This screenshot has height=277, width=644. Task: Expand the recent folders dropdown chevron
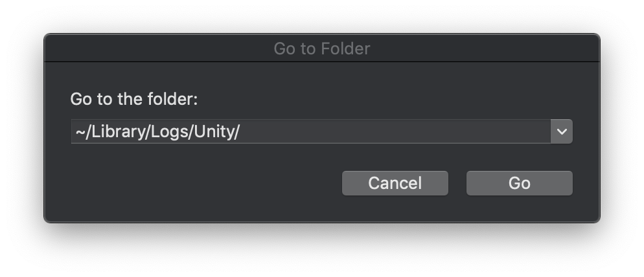[x=562, y=131]
